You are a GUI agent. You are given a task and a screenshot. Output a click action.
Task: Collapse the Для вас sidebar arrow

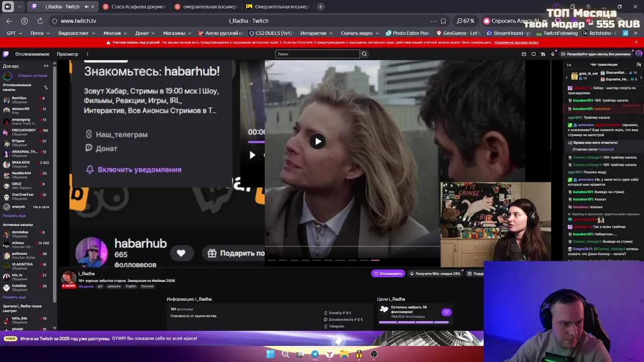point(46,66)
